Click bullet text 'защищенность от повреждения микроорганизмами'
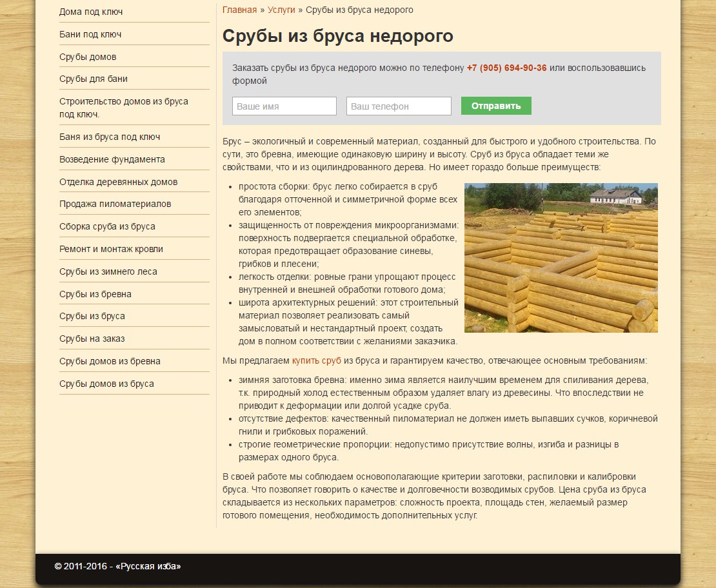Screen dimensions: 716x588 coord(348,225)
